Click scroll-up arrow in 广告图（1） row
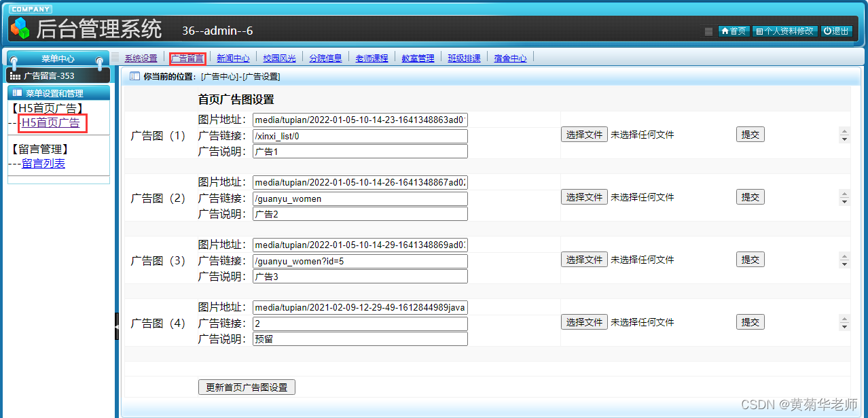This screenshot has width=868, height=418. point(844,130)
